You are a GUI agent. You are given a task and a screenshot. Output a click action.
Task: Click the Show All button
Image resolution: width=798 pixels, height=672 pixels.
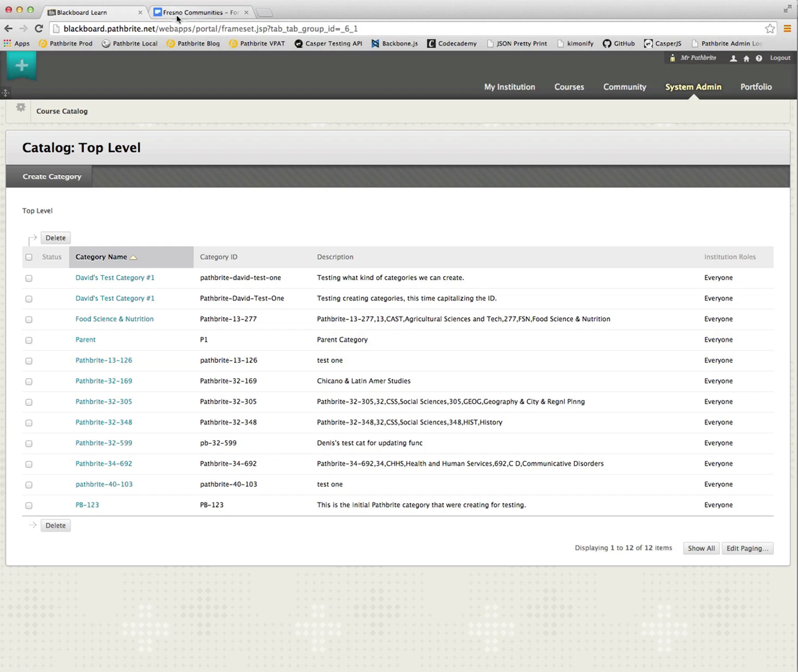(x=701, y=548)
